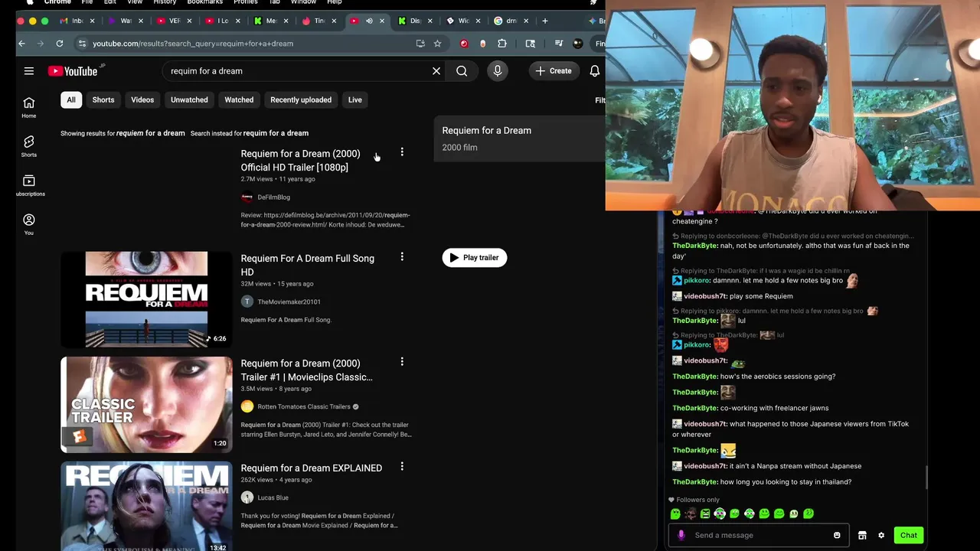This screenshot has width=980, height=551.
Task: Open Classic Trailer video thumbnail
Action: 146,404
